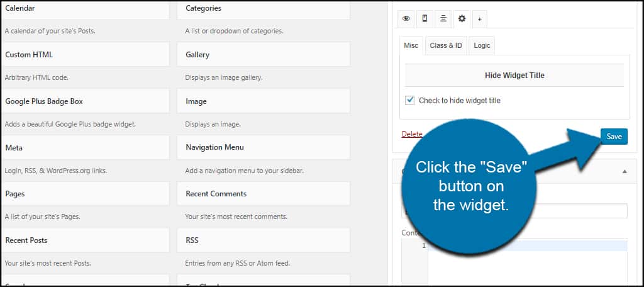Viewport: 644px width, 287px height.
Task: Click 'Displays an image gallery.' description
Action: click(x=224, y=77)
